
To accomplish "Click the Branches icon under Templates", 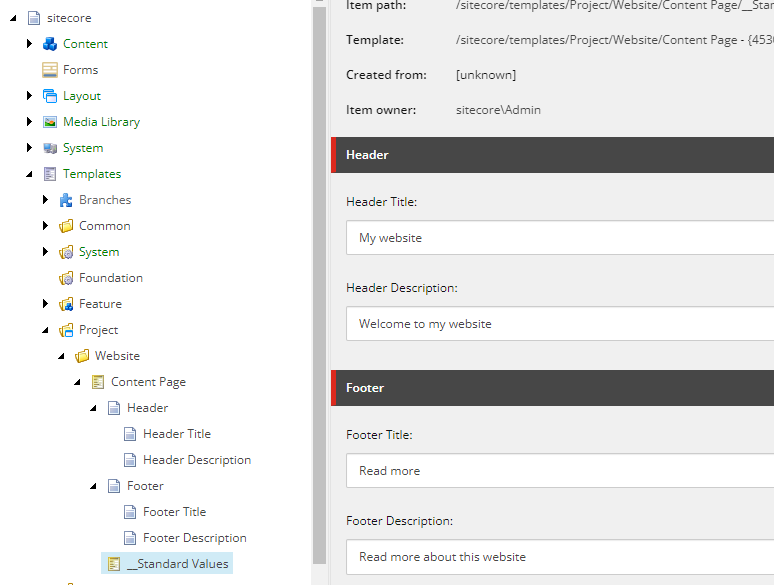I will 66,200.
